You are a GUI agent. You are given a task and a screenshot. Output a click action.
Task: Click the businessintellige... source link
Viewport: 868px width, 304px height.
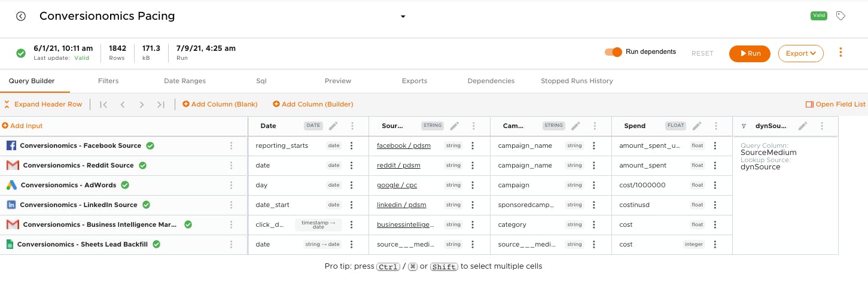pos(406,224)
